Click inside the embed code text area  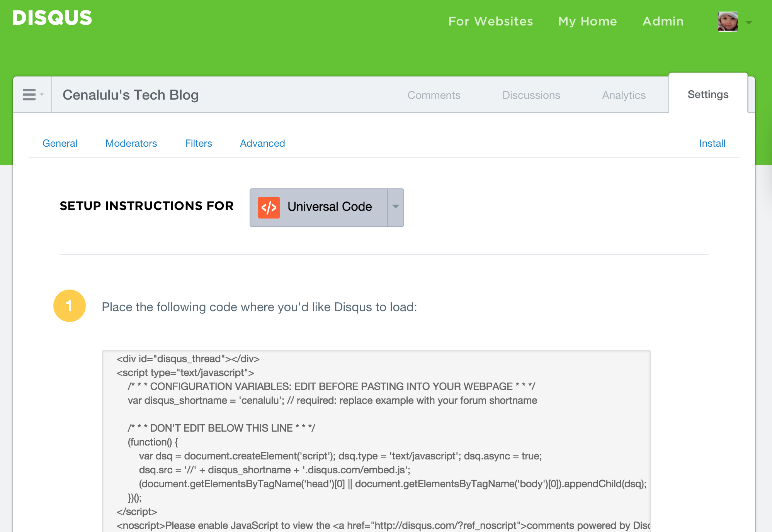376,441
